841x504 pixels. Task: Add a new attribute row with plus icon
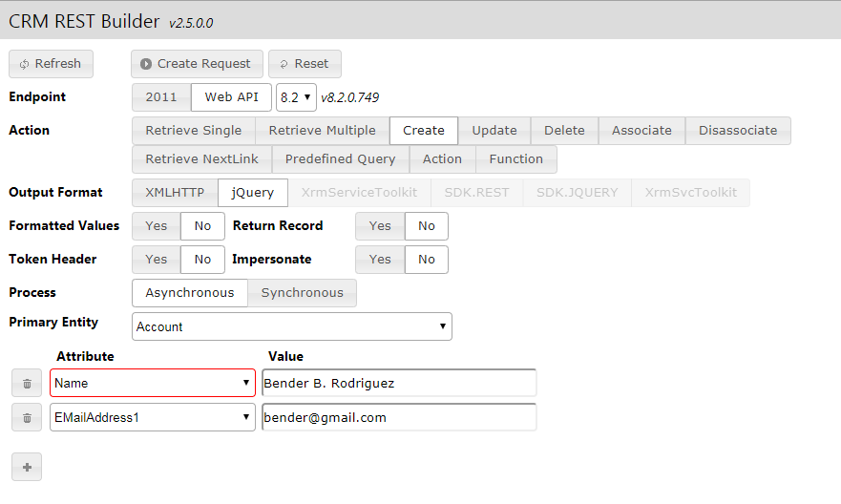click(x=27, y=467)
